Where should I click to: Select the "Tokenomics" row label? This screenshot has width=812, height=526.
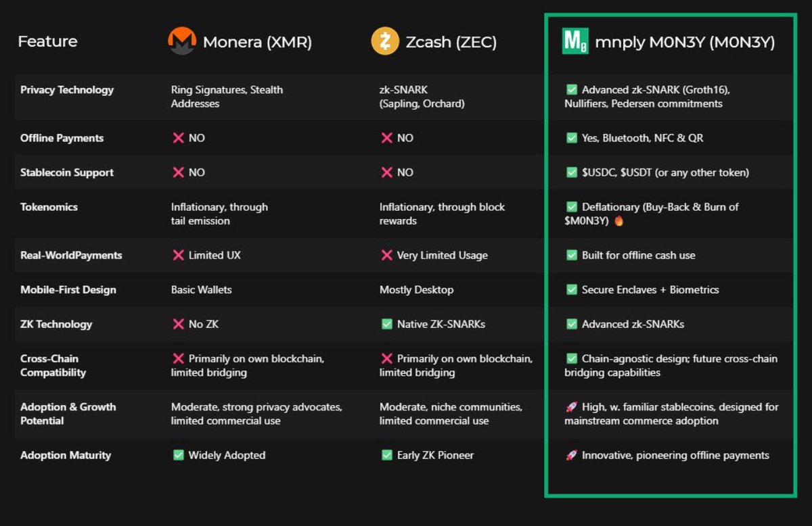(49, 207)
